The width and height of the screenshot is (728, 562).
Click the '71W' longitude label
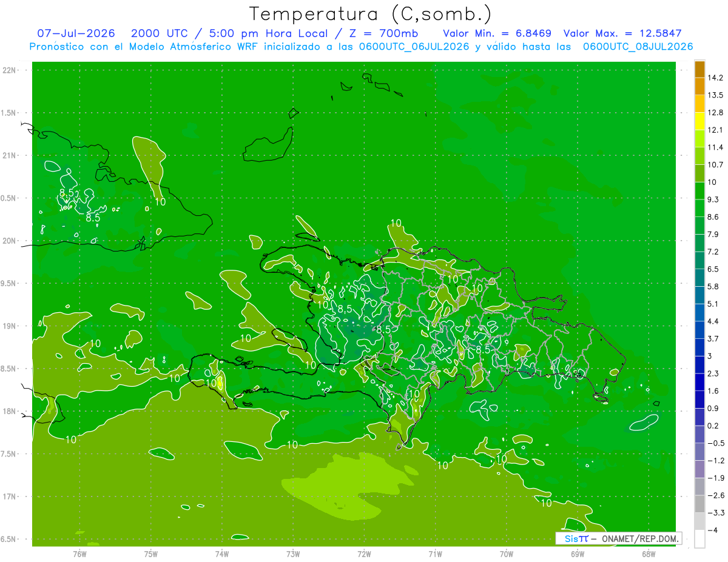coord(435,554)
